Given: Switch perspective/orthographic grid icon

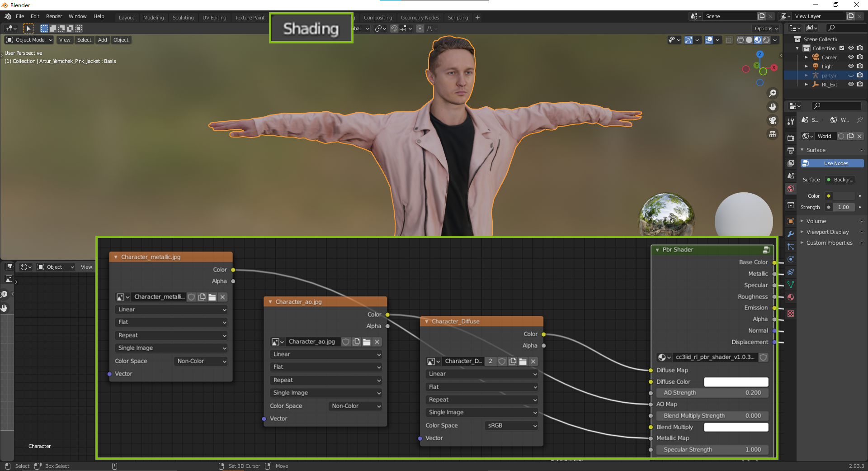Looking at the screenshot, I should coord(773,134).
